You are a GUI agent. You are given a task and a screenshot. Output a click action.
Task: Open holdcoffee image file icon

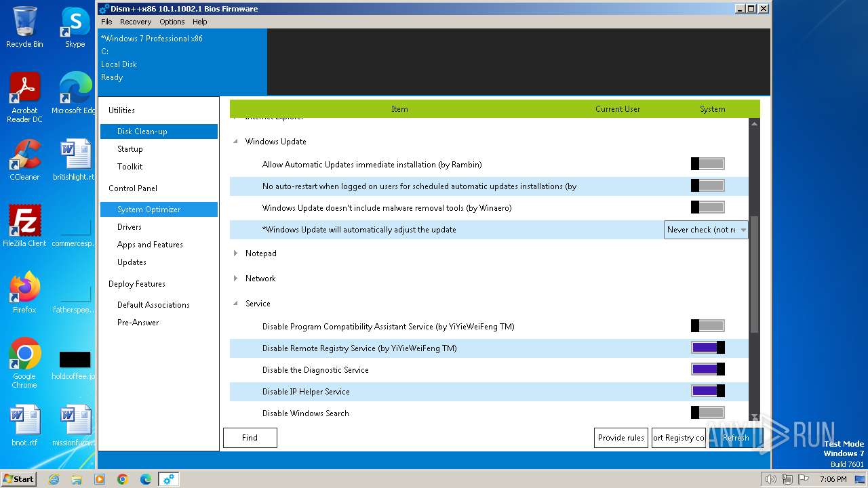(75, 365)
